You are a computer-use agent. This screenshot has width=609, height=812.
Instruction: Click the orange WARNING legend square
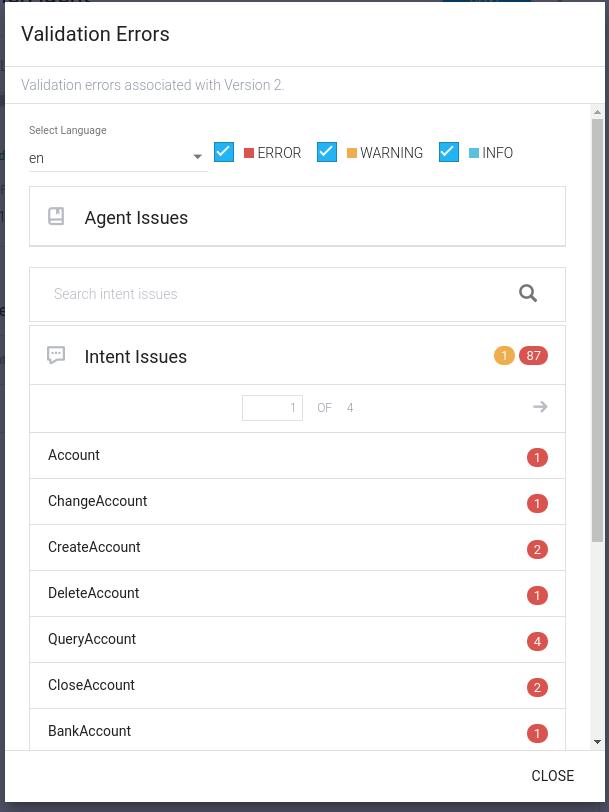pos(352,152)
